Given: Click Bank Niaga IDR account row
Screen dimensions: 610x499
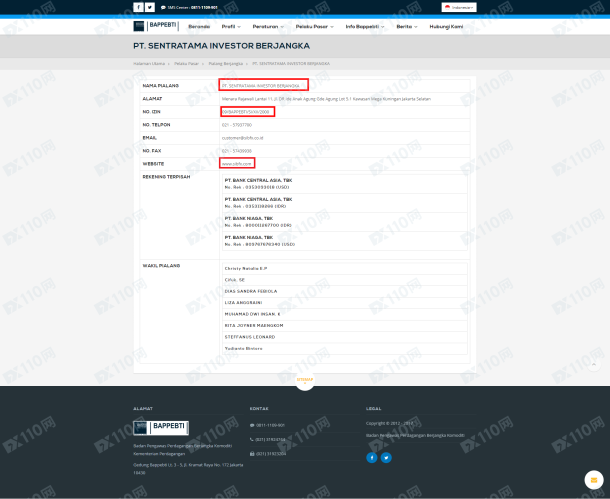Looking at the screenshot, I should [345, 222].
